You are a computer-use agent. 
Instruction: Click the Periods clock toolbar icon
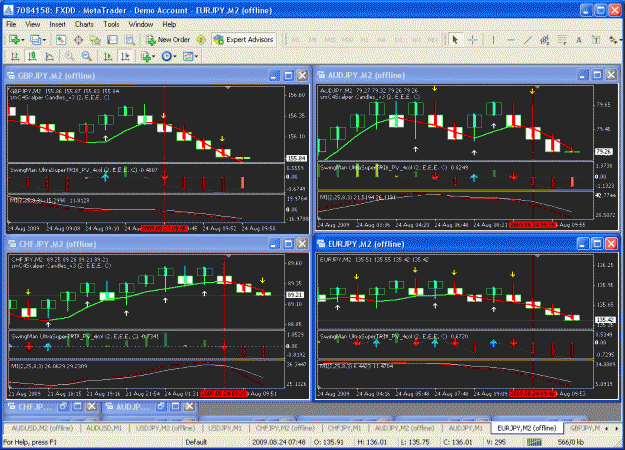pyautogui.click(x=166, y=56)
